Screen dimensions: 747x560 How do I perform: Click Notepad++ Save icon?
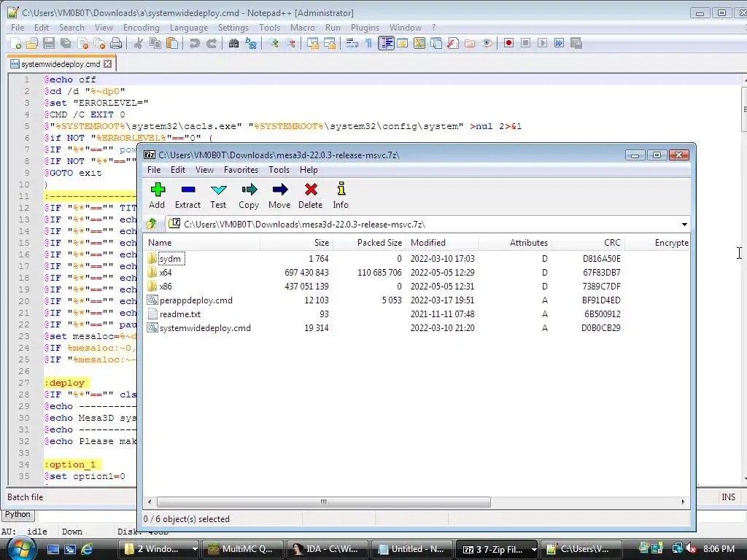coord(49,44)
